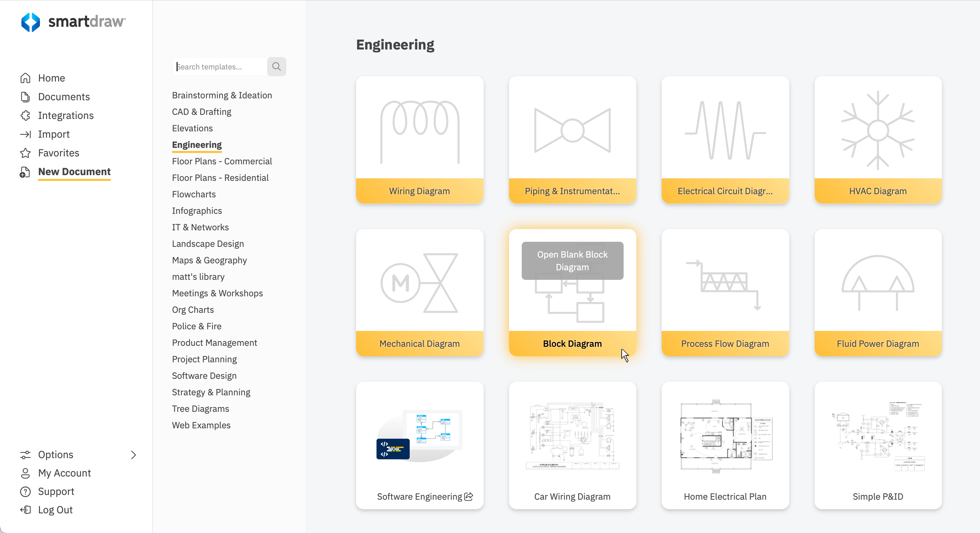Select the Home icon in sidebar
Viewport: 980px width, 533px height.
coord(25,78)
